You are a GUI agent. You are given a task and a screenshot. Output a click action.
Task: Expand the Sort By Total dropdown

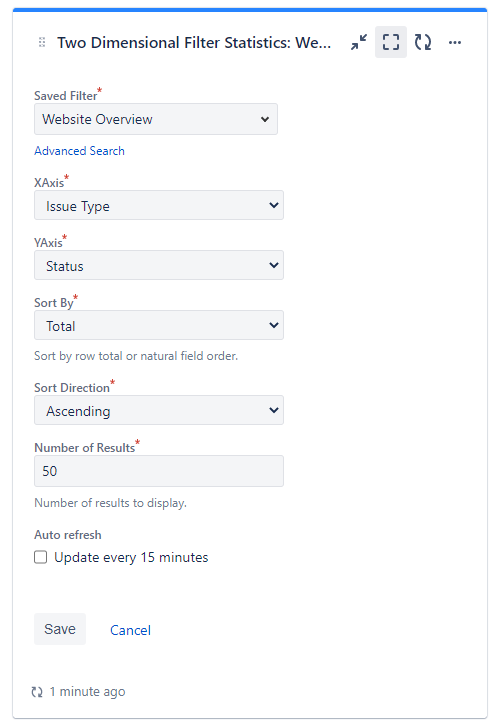coord(159,325)
